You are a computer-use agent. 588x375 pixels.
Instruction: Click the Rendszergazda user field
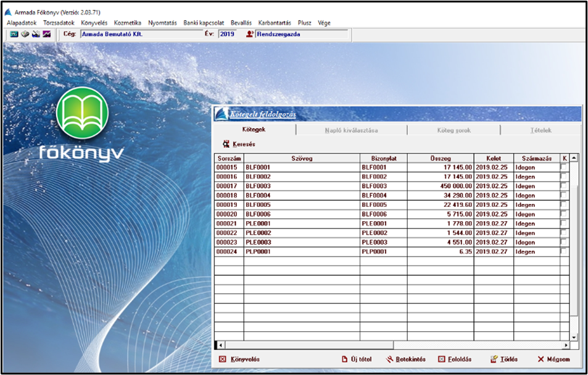pyautogui.click(x=302, y=34)
